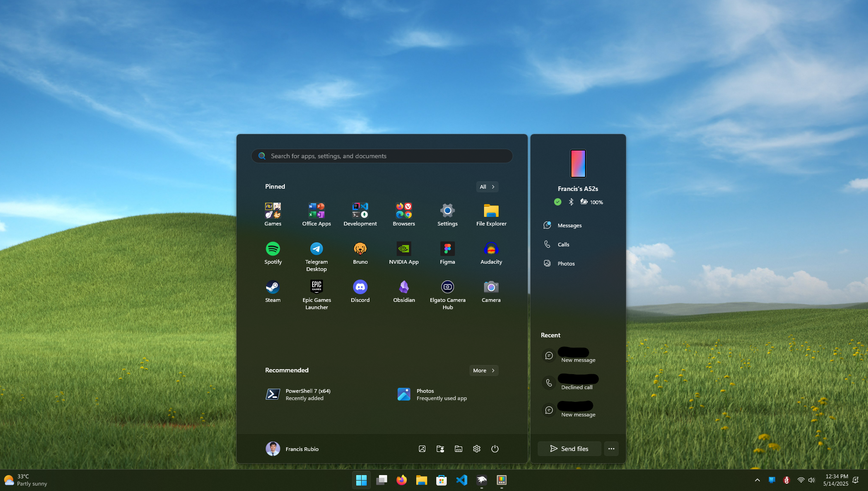Click the Start menu search box
Image resolution: width=868 pixels, height=491 pixels.
click(x=382, y=156)
